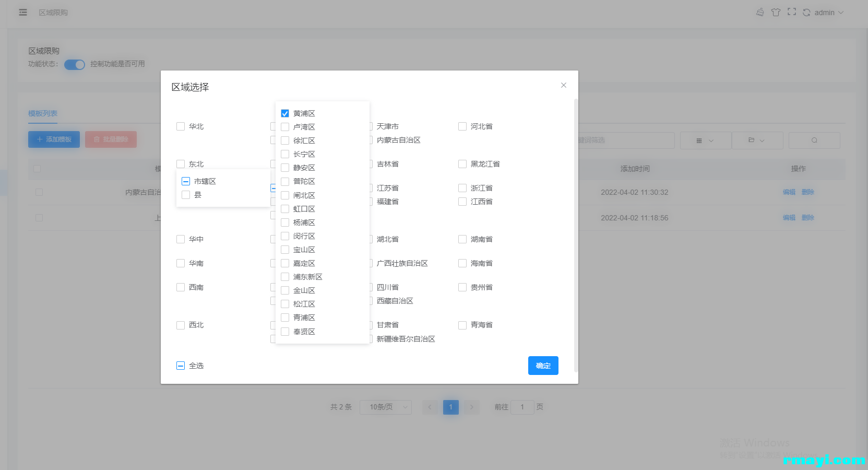868x470 pixels.
Task: Check the 浦东新区 checkbox
Action: click(x=285, y=277)
